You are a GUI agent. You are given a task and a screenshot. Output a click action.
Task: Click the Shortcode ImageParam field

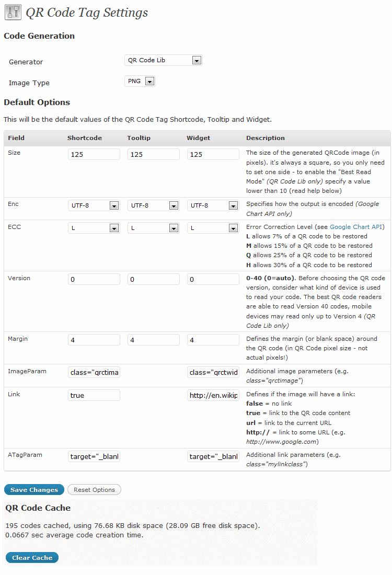click(x=94, y=373)
